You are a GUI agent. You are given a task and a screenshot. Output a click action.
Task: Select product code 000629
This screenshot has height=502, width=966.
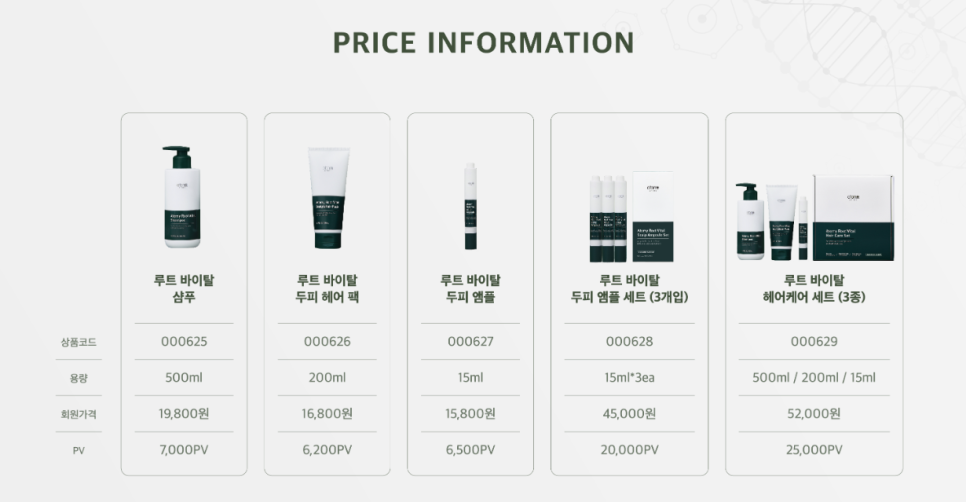[814, 341]
